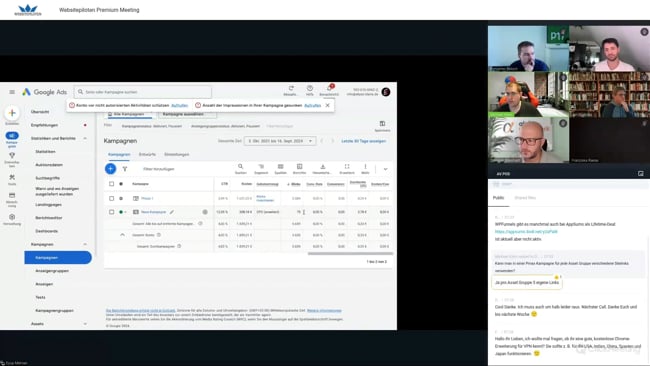This screenshot has width=650, height=366.
Task: Click Aufrufen link in Konto alert
Action: (x=179, y=105)
